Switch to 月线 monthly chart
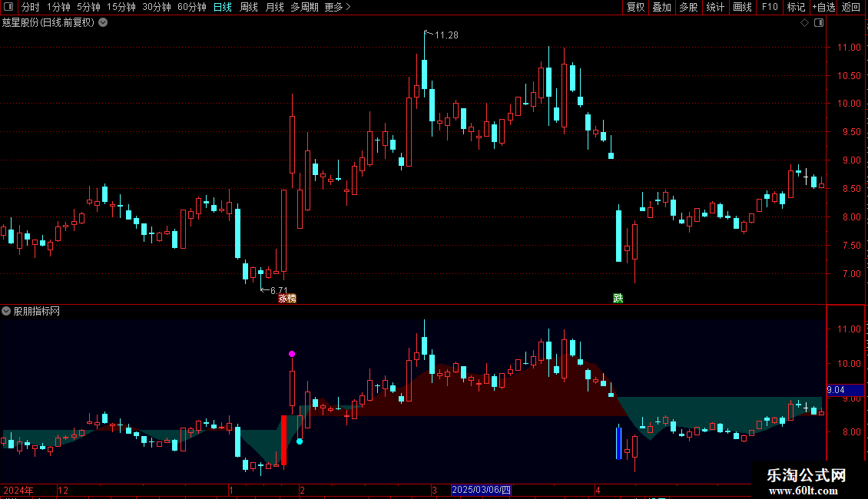Viewport: 868px width, 499px height. (x=274, y=7)
